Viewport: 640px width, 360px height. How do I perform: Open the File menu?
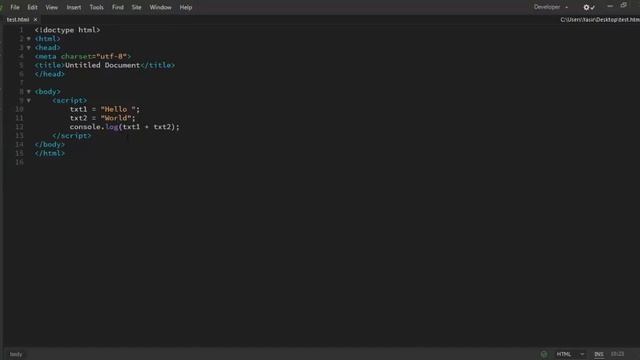(x=15, y=7)
